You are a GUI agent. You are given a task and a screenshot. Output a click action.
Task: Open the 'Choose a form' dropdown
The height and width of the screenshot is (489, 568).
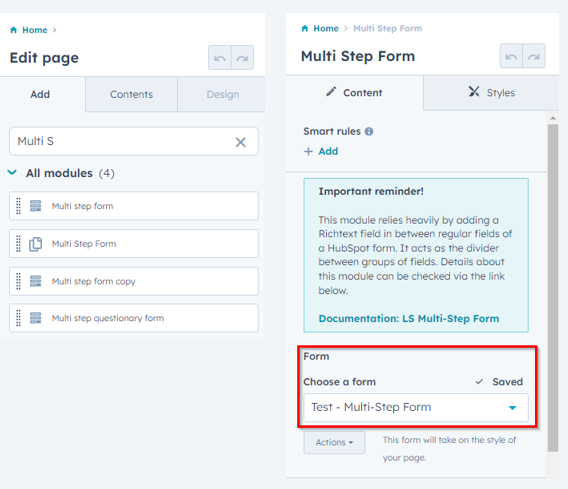416,408
